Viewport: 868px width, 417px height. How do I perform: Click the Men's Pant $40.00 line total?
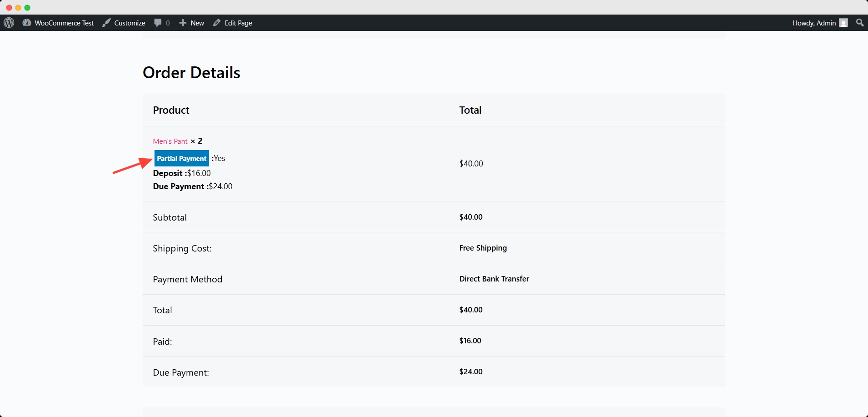pyautogui.click(x=471, y=164)
